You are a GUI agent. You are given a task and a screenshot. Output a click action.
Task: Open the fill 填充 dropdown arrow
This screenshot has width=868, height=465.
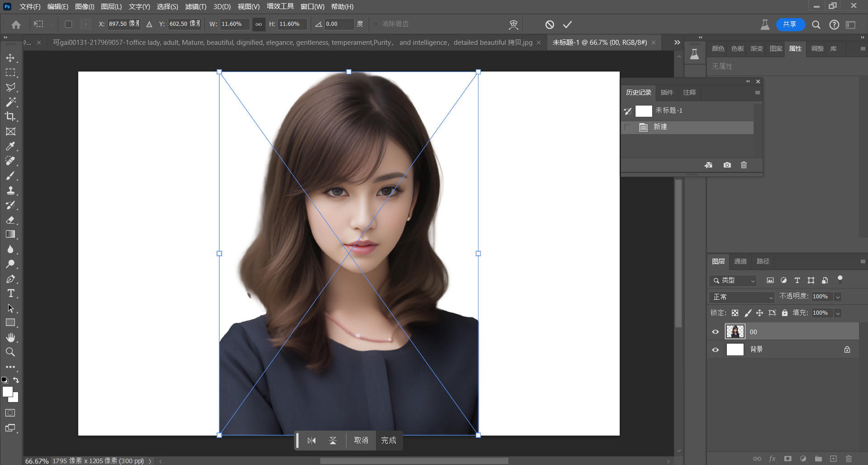pyautogui.click(x=838, y=313)
